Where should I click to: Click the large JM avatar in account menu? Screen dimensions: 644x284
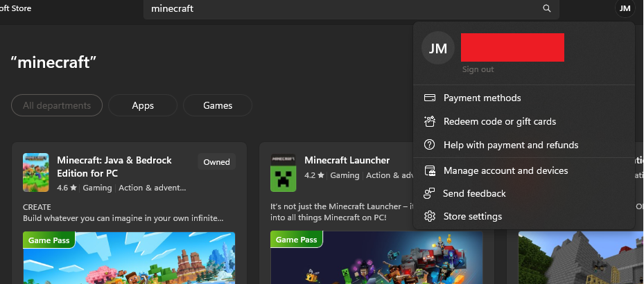(438, 48)
